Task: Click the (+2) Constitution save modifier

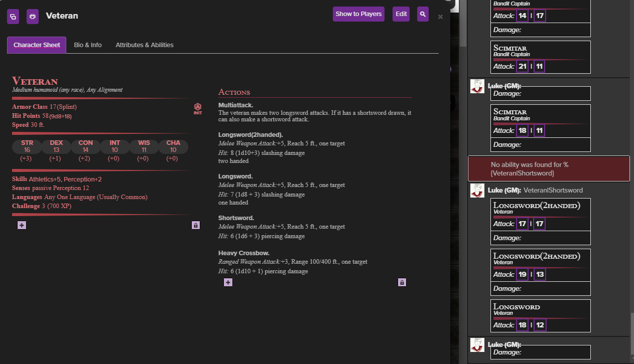Action: [x=84, y=158]
